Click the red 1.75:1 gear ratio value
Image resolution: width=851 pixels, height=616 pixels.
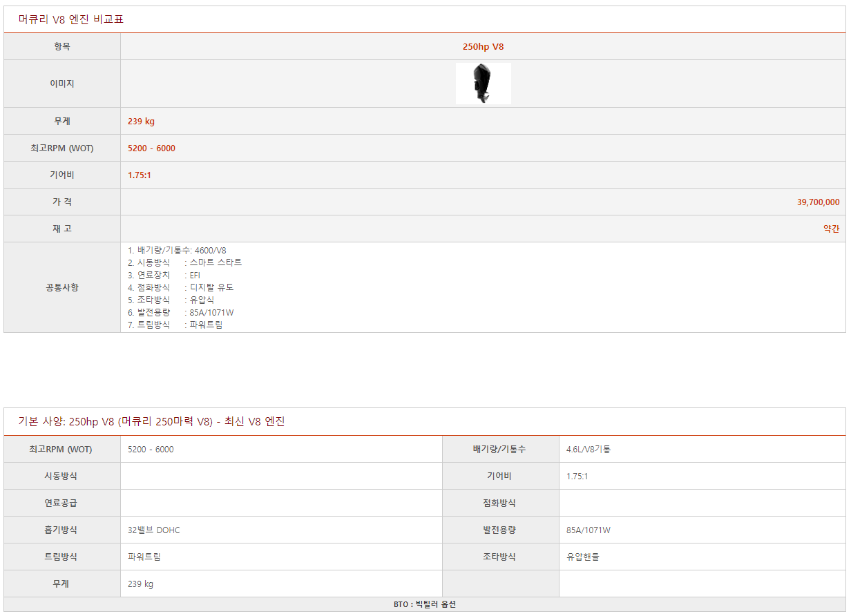[140, 175]
